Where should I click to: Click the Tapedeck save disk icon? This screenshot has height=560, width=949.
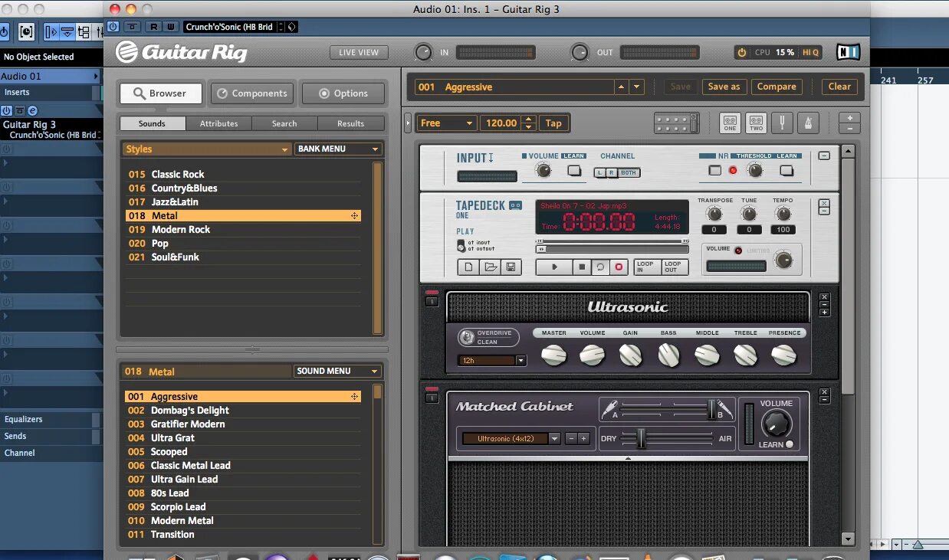tap(511, 267)
